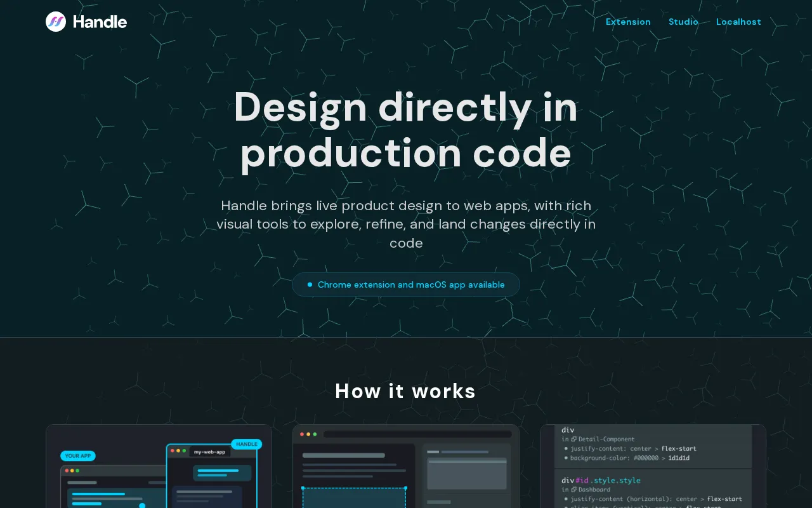Screen dimensions: 812x508
Task: Open the Localhost nav link
Action: tap(738, 22)
